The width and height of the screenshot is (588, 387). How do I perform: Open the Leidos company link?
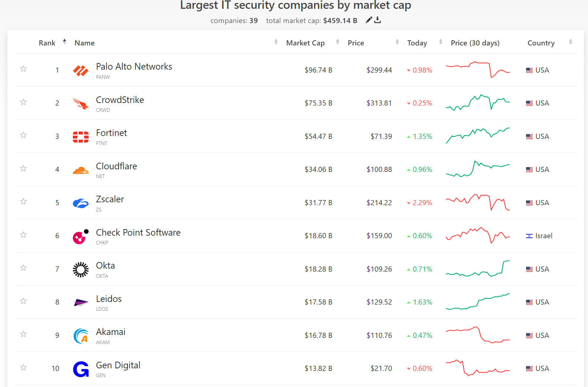109,299
